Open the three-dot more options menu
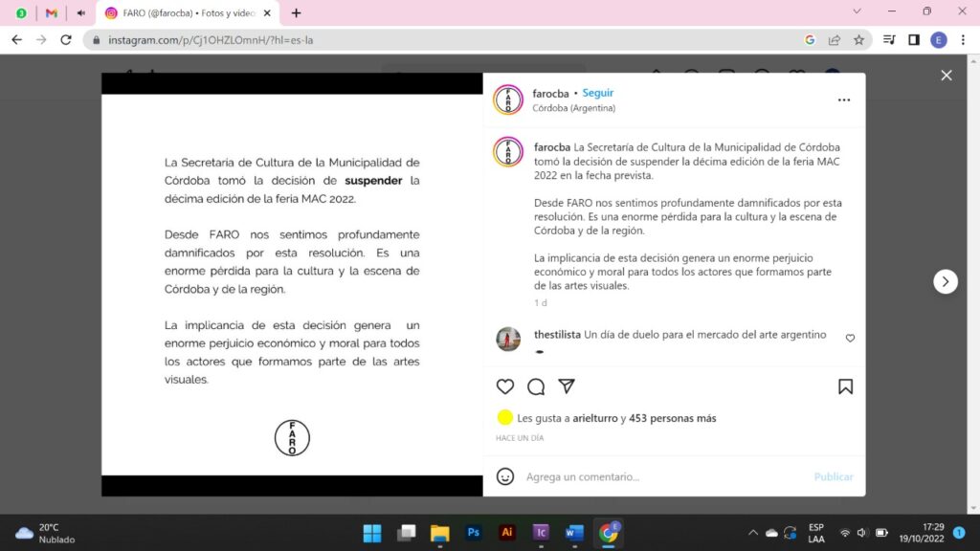 coord(843,99)
